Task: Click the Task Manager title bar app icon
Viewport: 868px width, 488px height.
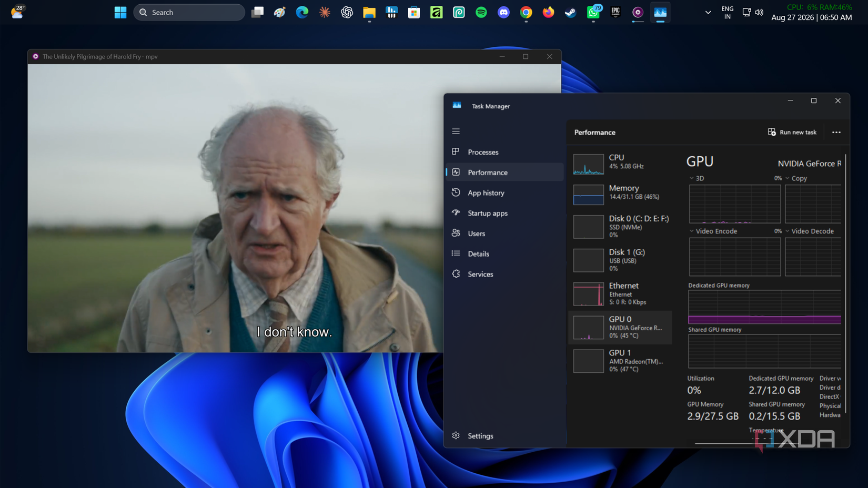Action: pyautogui.click(x=457, y=106)
